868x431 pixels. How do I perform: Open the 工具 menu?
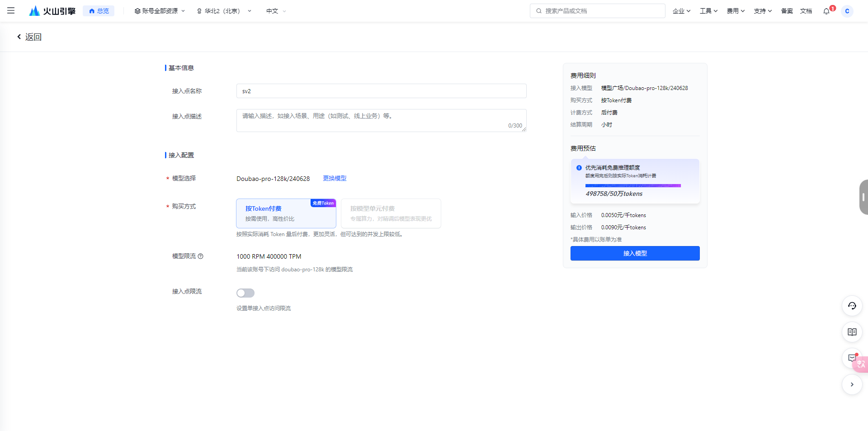point(708,11)
